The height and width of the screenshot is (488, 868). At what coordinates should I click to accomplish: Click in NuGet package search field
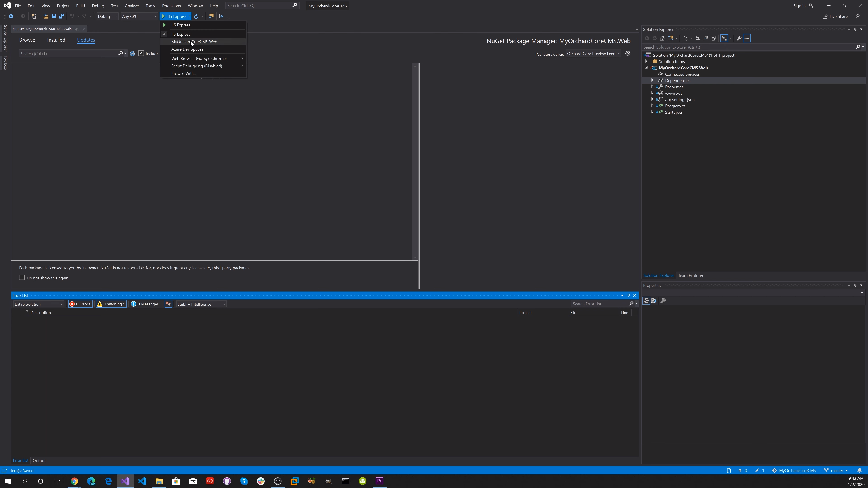[69, 54]
